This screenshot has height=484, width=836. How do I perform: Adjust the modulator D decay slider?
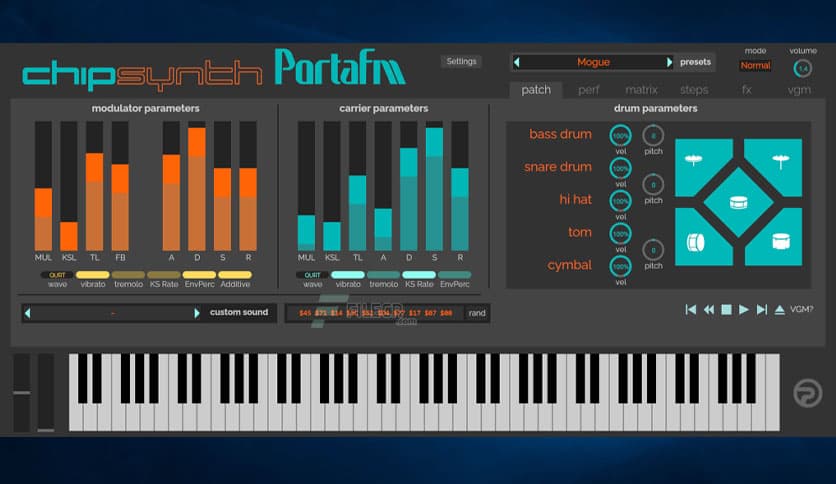pyautogui.click(x=197, y=186)
